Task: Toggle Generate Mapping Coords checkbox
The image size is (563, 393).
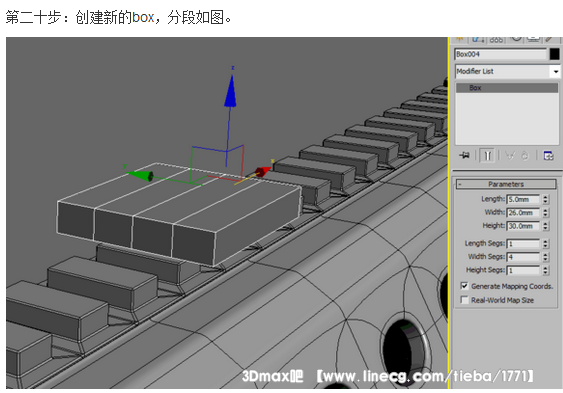Action: click(x=464, y=286)
